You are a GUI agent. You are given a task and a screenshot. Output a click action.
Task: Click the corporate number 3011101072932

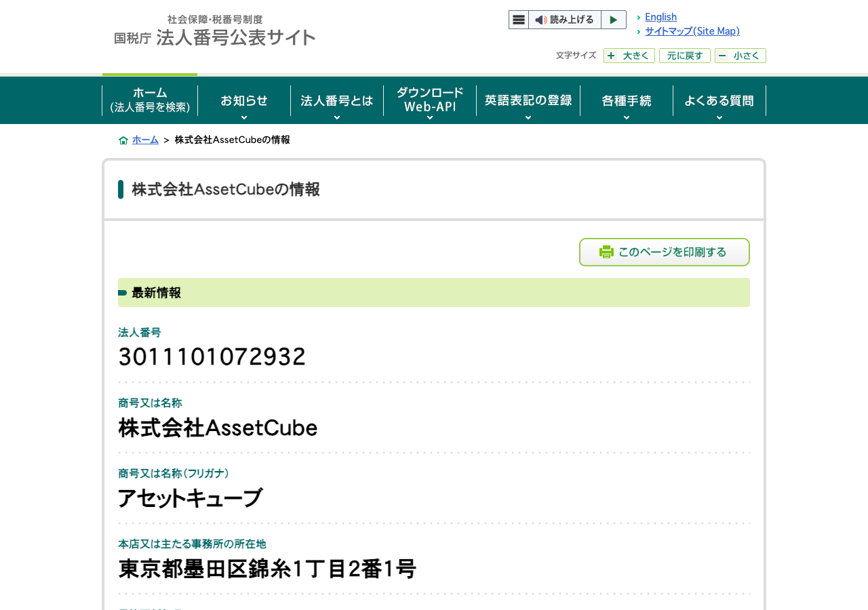[212, 357]
